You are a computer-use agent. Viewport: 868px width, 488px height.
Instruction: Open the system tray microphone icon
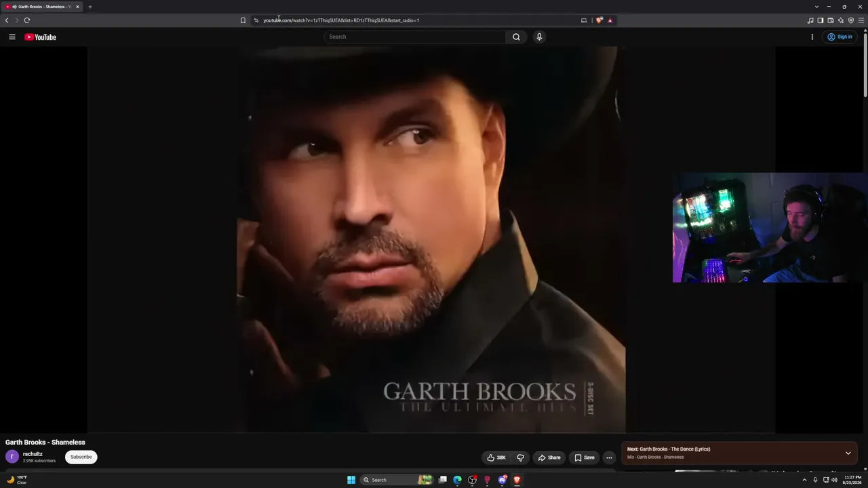[x=815, y=480]
